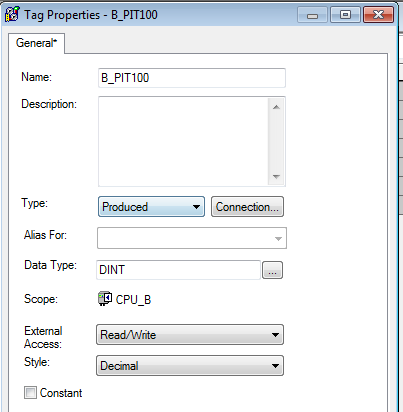Screen dimensions: 403x412
Task: Open the Data Type browse ellipsis button
Action: [272, 270]
